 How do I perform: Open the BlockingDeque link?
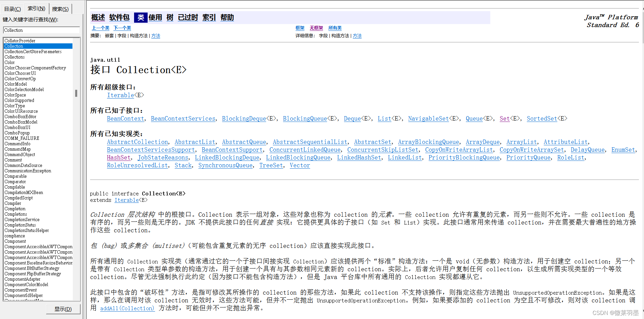(x=244, y=119)
